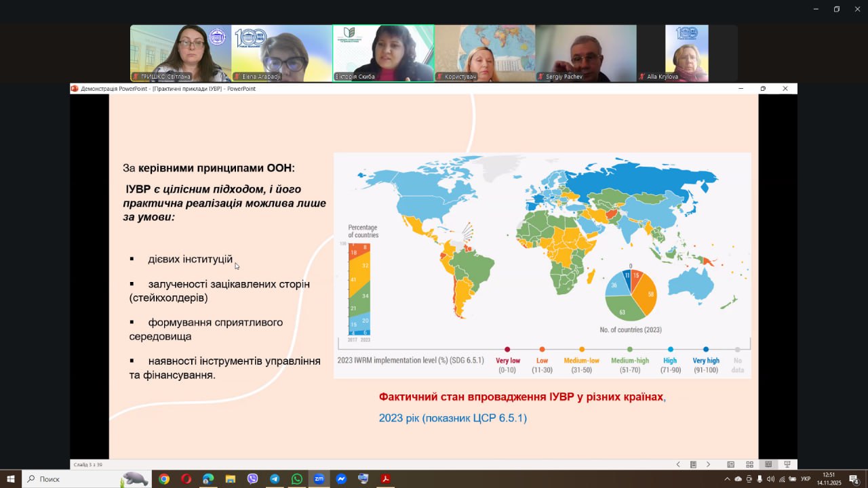This screenshot has height=488, width=868.
Task: Click the 'Слайд 3 з 39' slide counter
Action: [87, 465]
